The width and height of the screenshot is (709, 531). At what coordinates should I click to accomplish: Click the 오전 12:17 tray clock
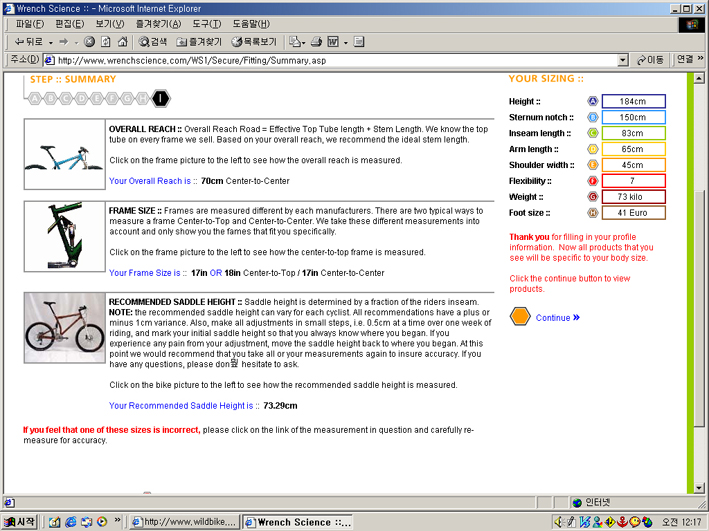point(681,522)
